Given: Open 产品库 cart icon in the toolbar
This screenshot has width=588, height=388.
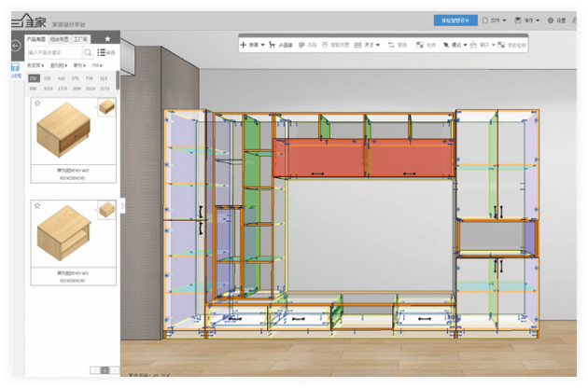Looking at the screenshot, I should click(x=272, y=44).
